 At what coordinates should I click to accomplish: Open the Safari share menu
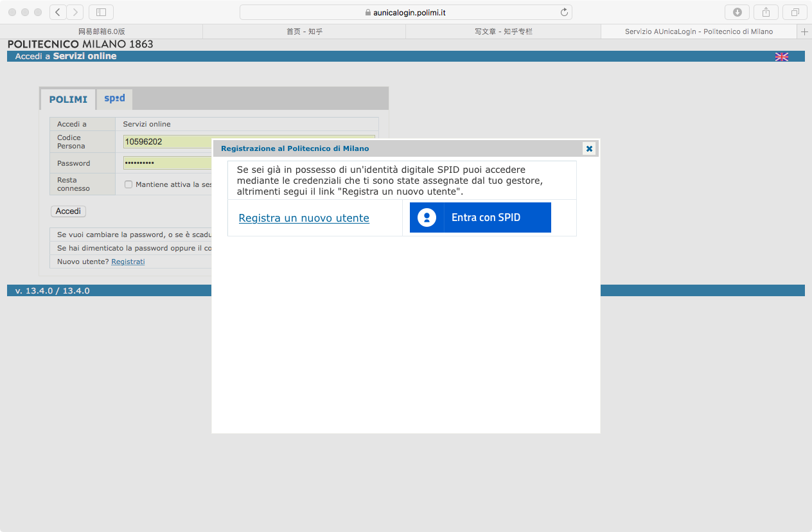[766, 12]
